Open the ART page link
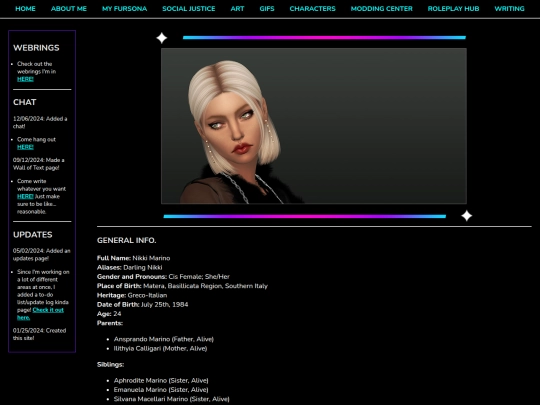Image resolution: width=540 pixels, height=405 pixels. [x=237, y=9]
